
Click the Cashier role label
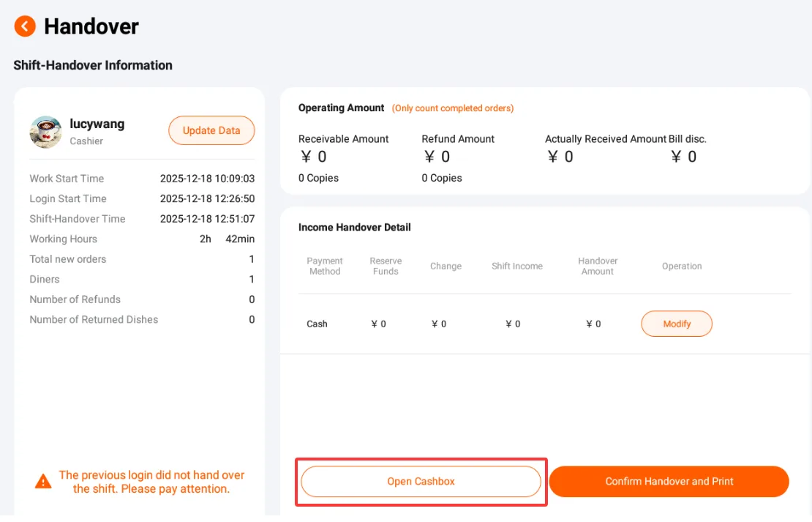(x=86, y=141)
